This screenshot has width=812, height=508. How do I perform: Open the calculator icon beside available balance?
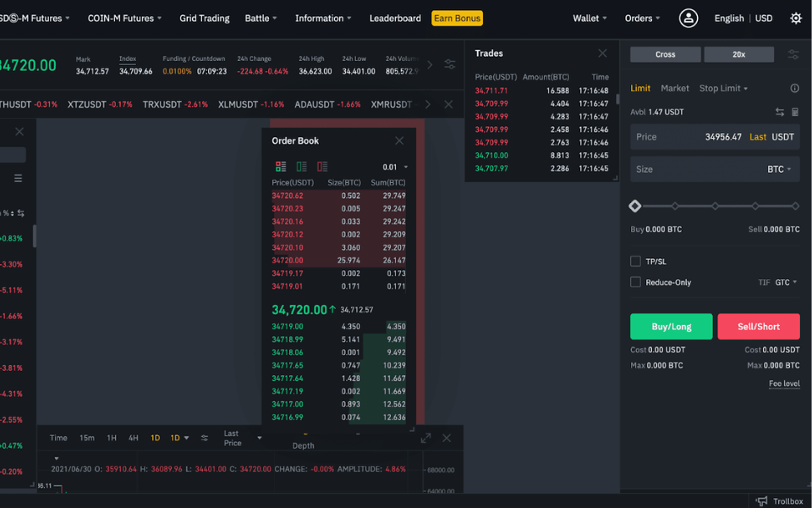point(794,112)
